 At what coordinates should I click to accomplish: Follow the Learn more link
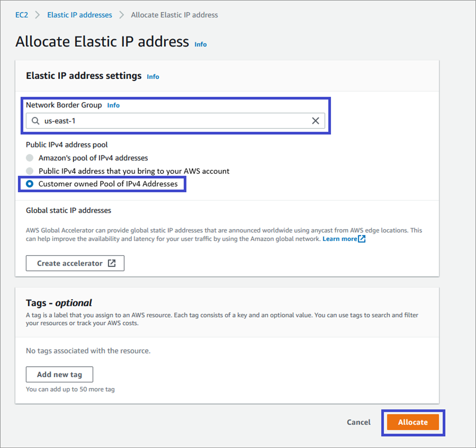340,239
